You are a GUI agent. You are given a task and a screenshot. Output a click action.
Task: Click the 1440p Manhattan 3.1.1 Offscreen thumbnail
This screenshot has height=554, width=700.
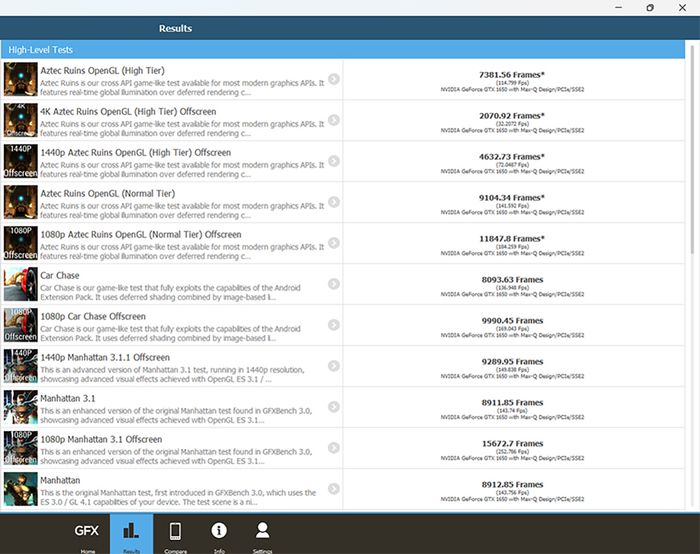21,366
